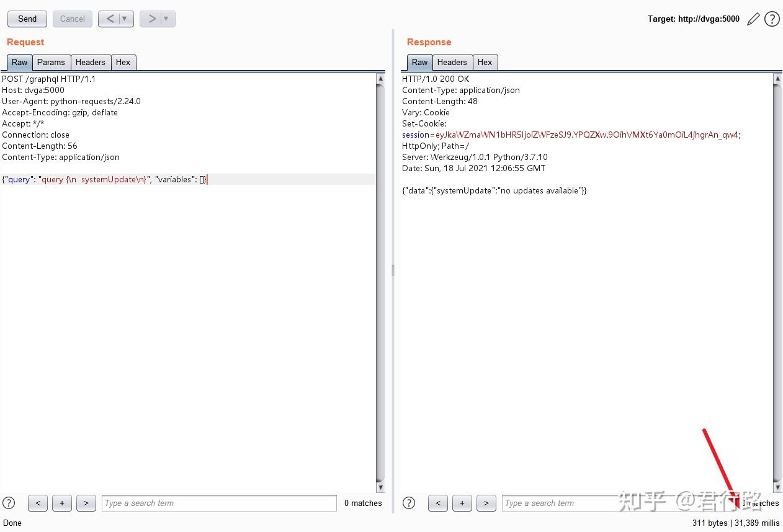Screen dimensions: 783x532
Task: Expand the forward history dropdown arrow
Action: coord(167,19)
